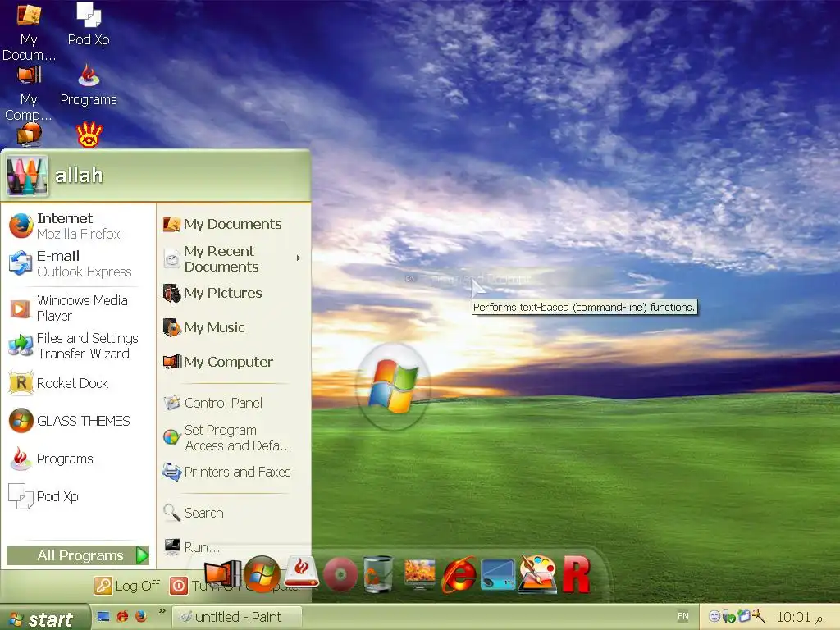This screenshot has width=840, height=630.
Task: Click the face icon in system tray
Action: pyautogui.click(x=714, y=617)
